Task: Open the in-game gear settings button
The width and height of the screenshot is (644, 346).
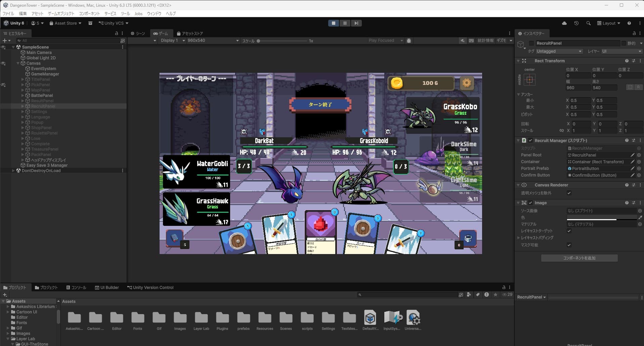Action: (x=467, y=83)
